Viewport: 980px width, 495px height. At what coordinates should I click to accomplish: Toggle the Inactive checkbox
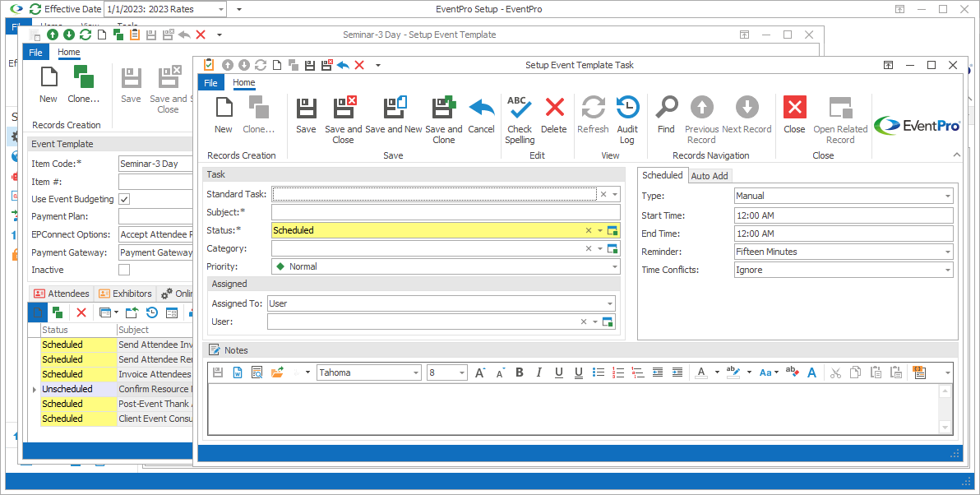[x=124, y=270]
